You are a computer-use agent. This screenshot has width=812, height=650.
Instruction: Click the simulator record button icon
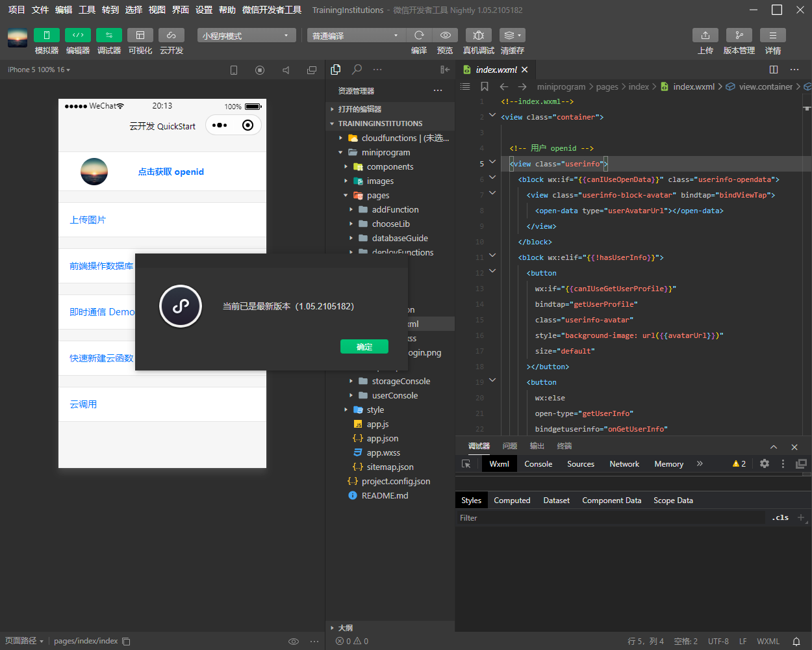point(260,70)
